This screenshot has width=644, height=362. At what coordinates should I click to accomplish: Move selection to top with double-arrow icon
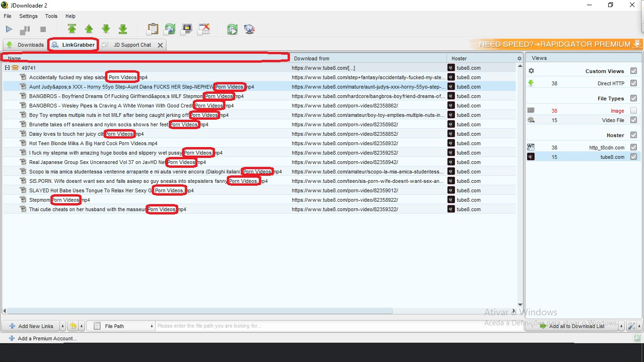point(72,29)
